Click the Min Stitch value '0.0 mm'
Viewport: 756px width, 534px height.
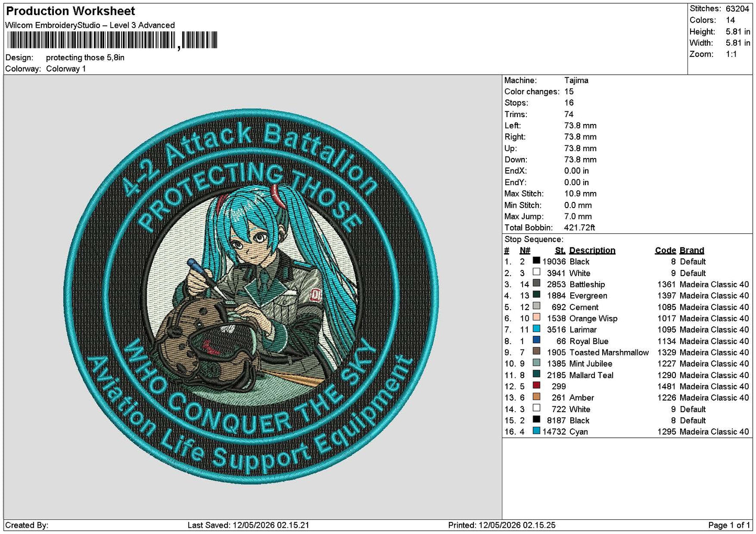(x=578, y=205)
